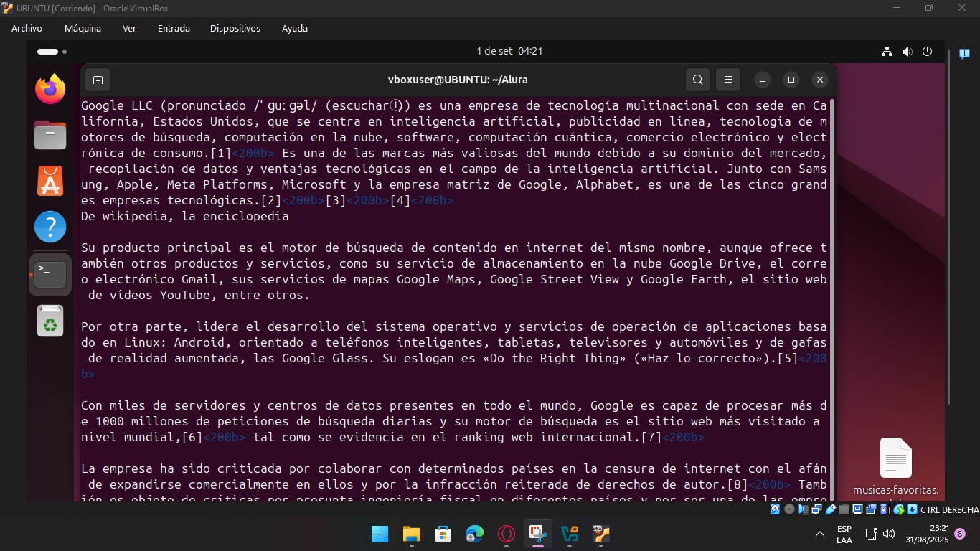Open the Files manager in Ubuntu dock

(x=50, y=136)
